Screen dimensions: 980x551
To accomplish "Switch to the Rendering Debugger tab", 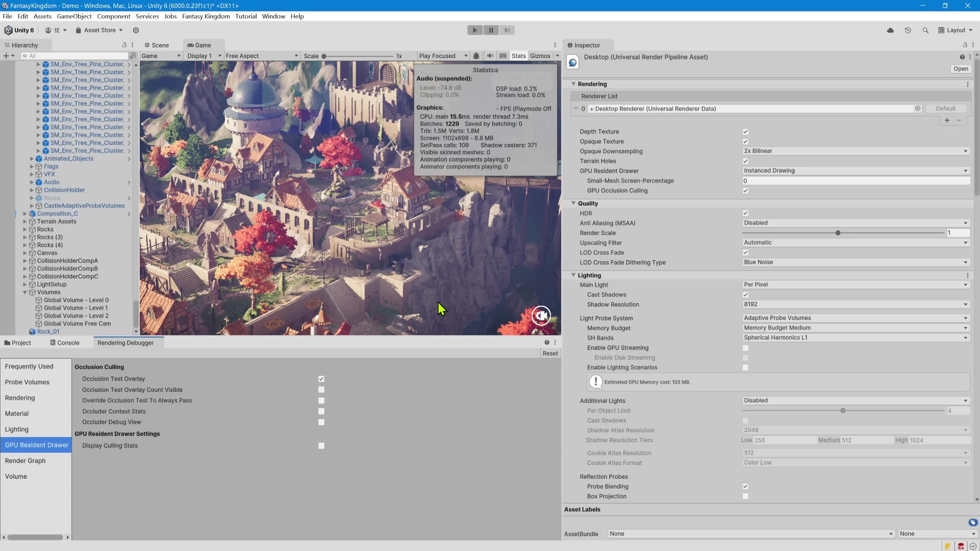I will pyautogui.click(x=126, y=342).
